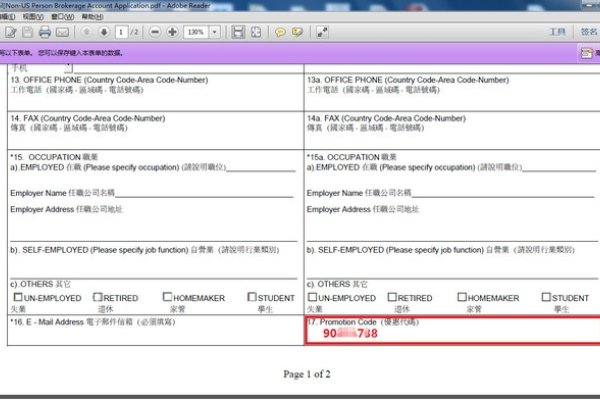Image resolution: width=600 pixels, height=400 pixels.
Task: Select the highlight text tool icon
Action: [x=297, y=33]
